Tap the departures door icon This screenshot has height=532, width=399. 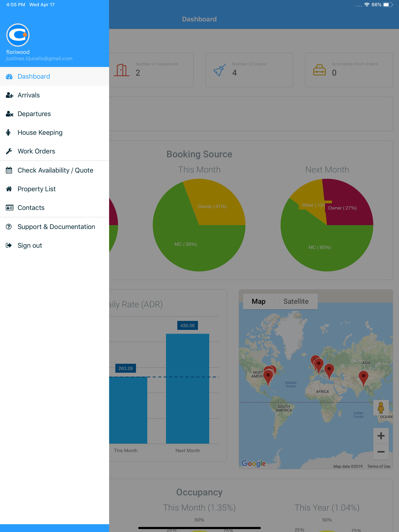[122, 70]
